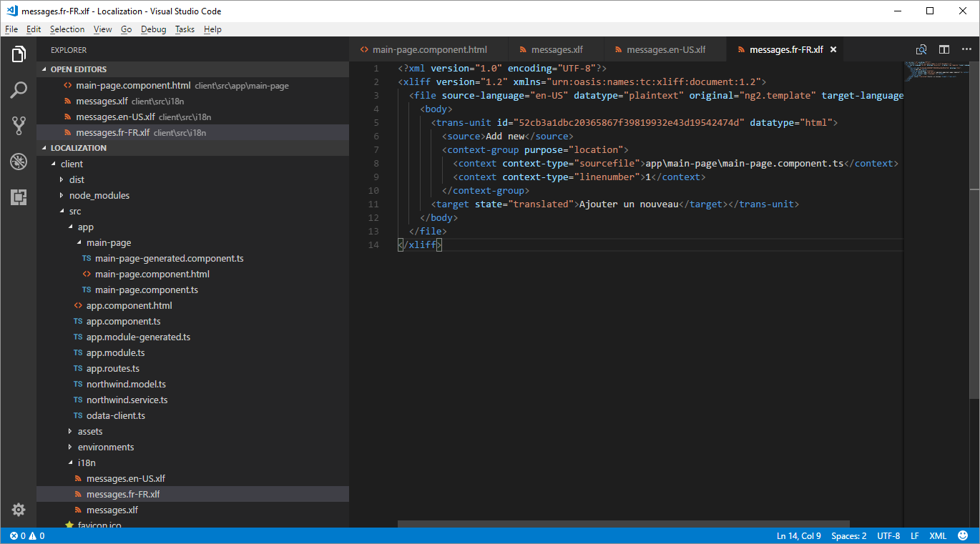This screenshot has width=980, height=544.
Task: Collapse the Localization section header
Action: coord(192,148)
